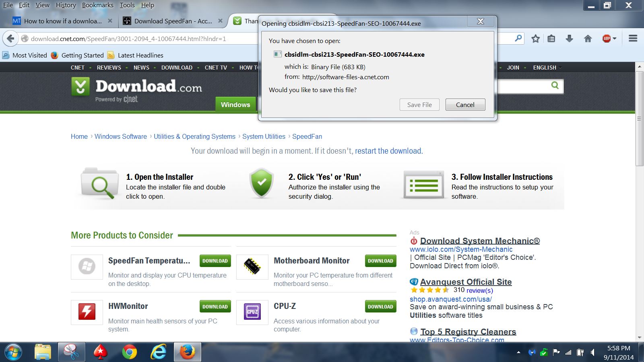
Task: Click Cancel in the download dialog
Action: (465, 105)
